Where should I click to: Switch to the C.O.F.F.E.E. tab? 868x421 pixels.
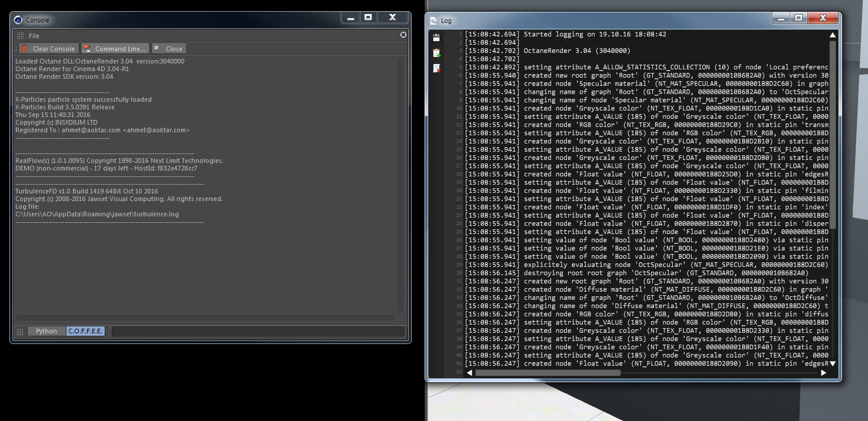86,331
